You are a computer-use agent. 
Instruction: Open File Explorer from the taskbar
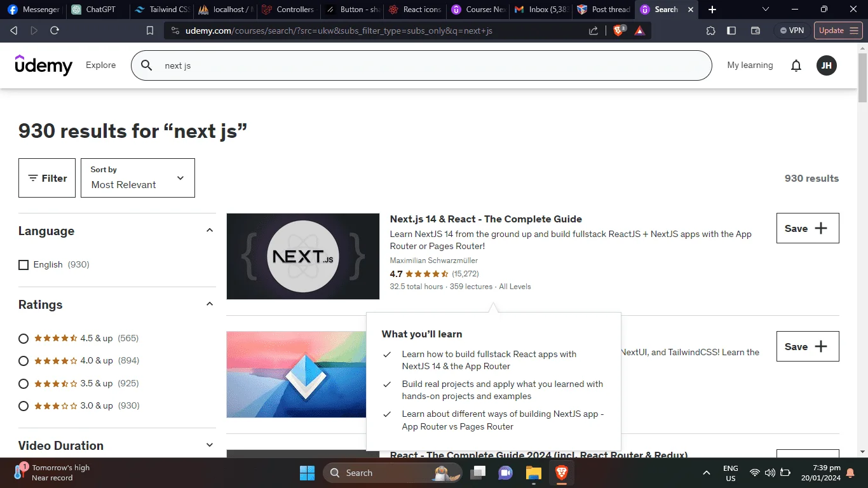[x=533, y=473]
